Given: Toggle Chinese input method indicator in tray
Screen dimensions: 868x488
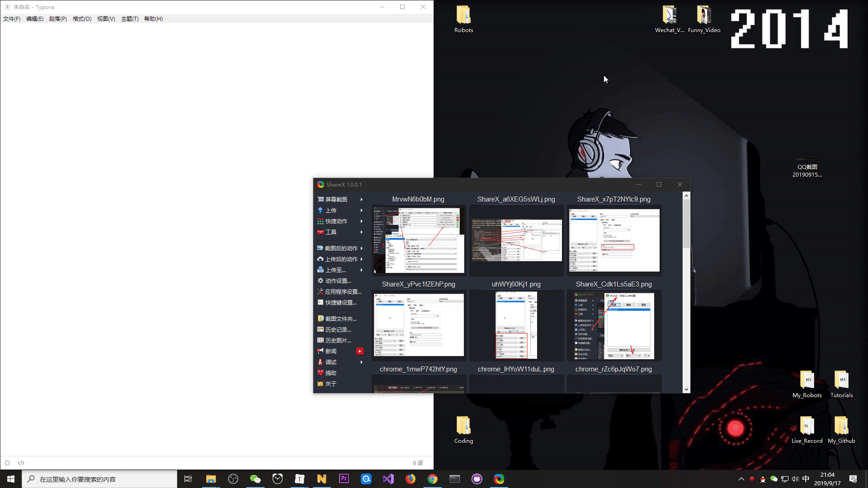Looking at the screenshot, I should (x=806, y=479).
